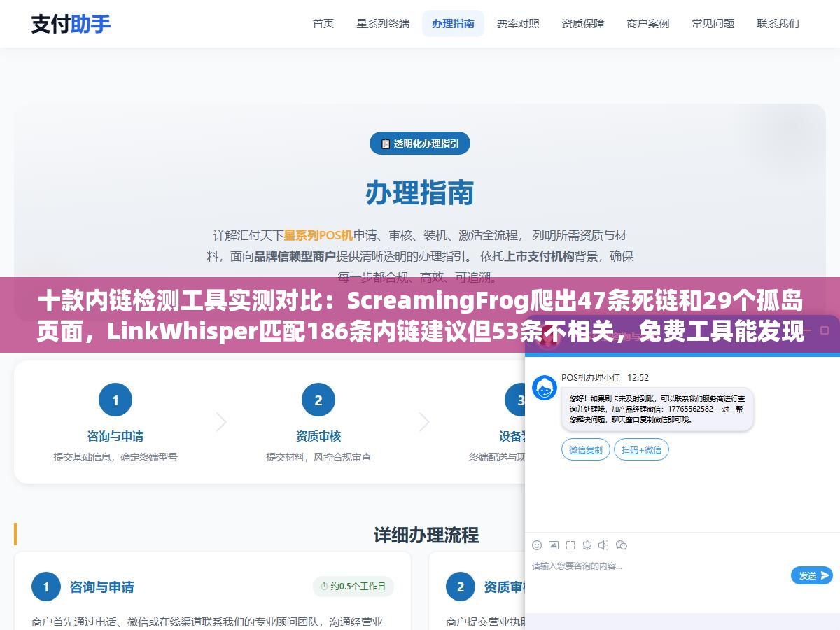Click the POS机办理小佳 agent avatar
840x630 pixels.
coord(545,388)
